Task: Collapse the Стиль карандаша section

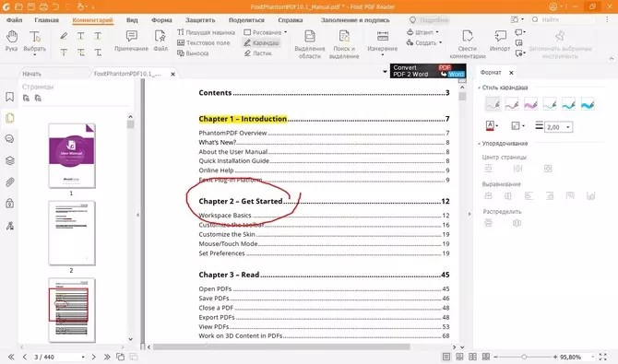Action: [x=480, y=88]
